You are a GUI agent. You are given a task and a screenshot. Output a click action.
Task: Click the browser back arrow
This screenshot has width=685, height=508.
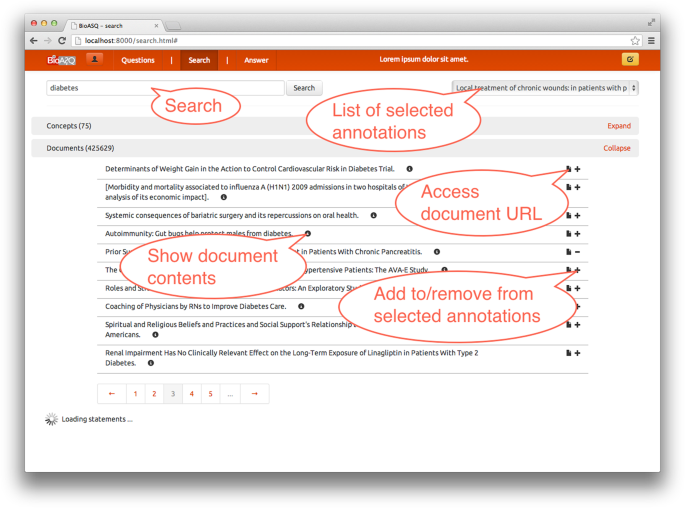pos(34,41)
